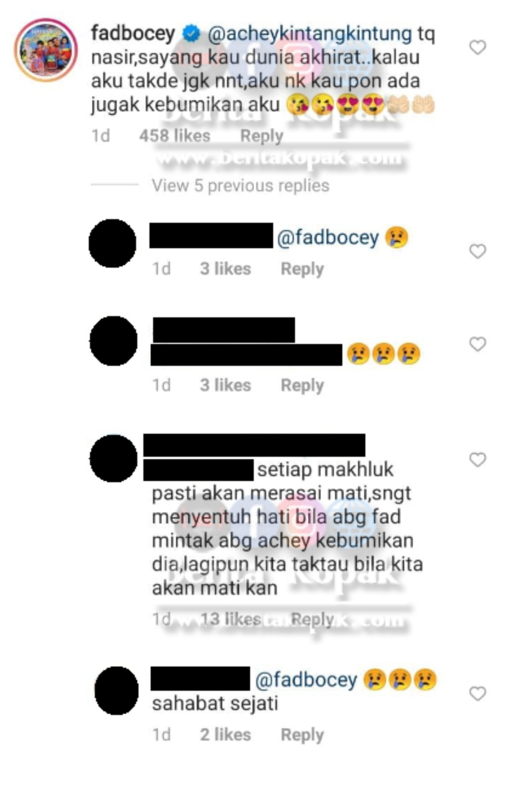Viewport: 532px width, 785px height.
Task: Like the 'setiap makhluk' comment heart
Action: click(x=478, y=459)
